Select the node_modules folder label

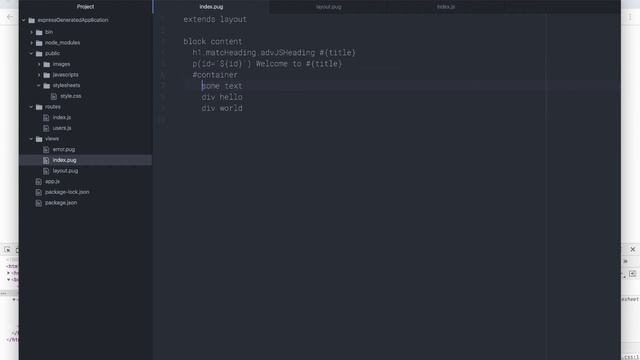pos(62,42)
